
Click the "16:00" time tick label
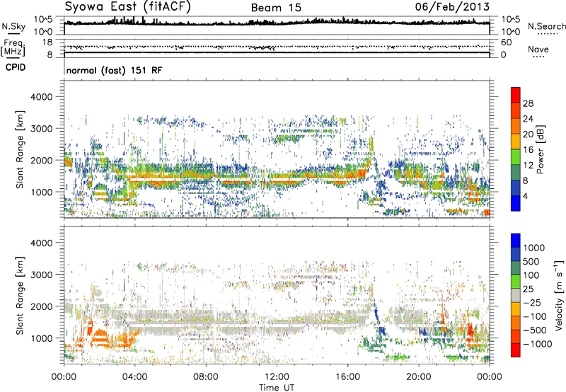click(x=347, y=377)
